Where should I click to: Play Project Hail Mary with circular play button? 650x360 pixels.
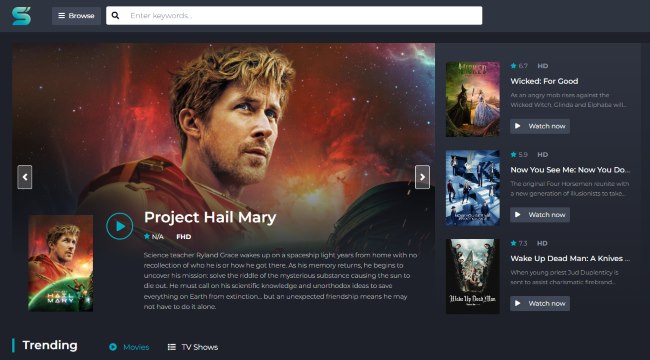click(120, 226)
